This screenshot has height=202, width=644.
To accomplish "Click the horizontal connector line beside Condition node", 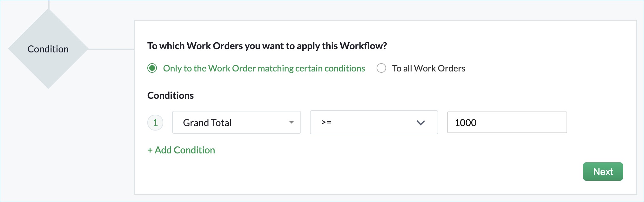I will (111, 49).
